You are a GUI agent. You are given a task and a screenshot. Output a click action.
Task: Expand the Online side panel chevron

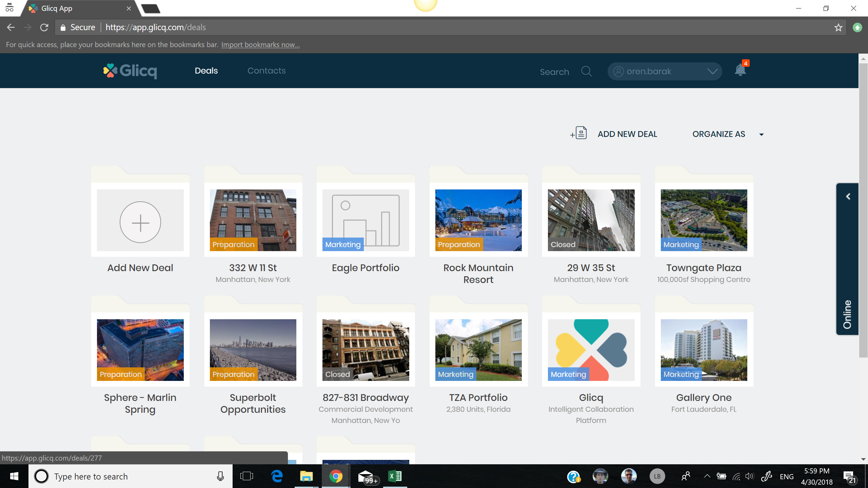tap(848, 197)
